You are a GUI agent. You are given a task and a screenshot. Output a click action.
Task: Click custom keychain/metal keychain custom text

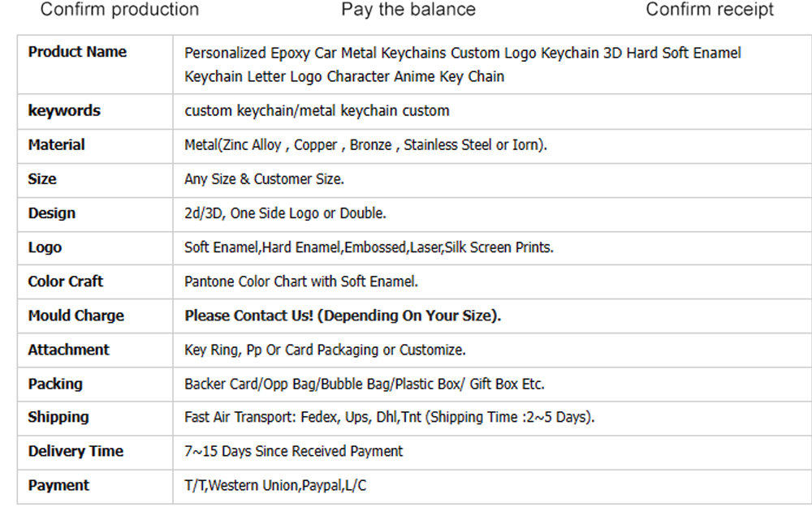317,110
